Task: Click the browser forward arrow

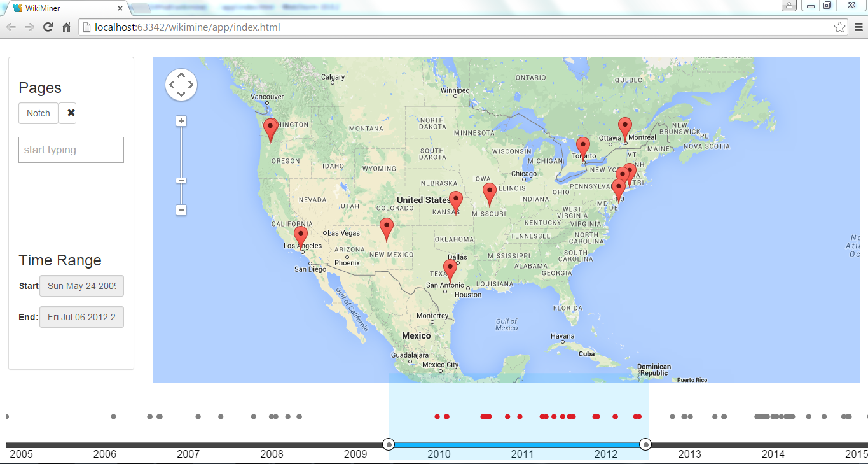Action: coord(29,27)
